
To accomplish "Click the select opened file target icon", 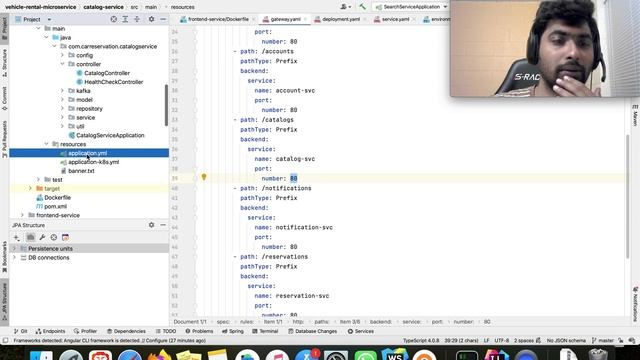I will (x=113, y=19).
